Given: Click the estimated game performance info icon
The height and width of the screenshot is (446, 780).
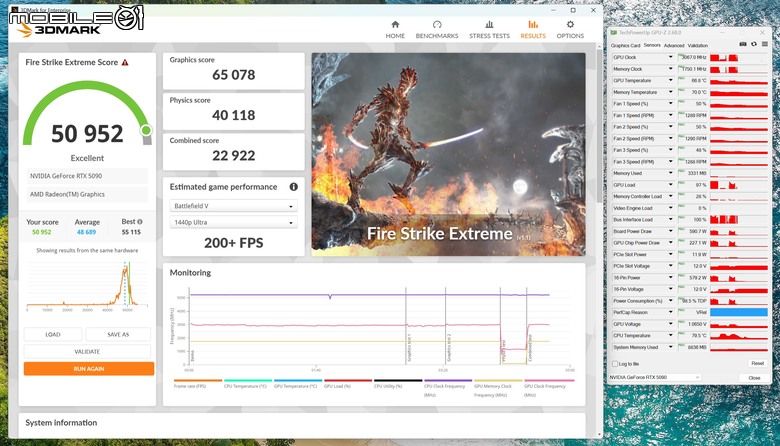Looking at the screenshot, I should coord(293,187).
